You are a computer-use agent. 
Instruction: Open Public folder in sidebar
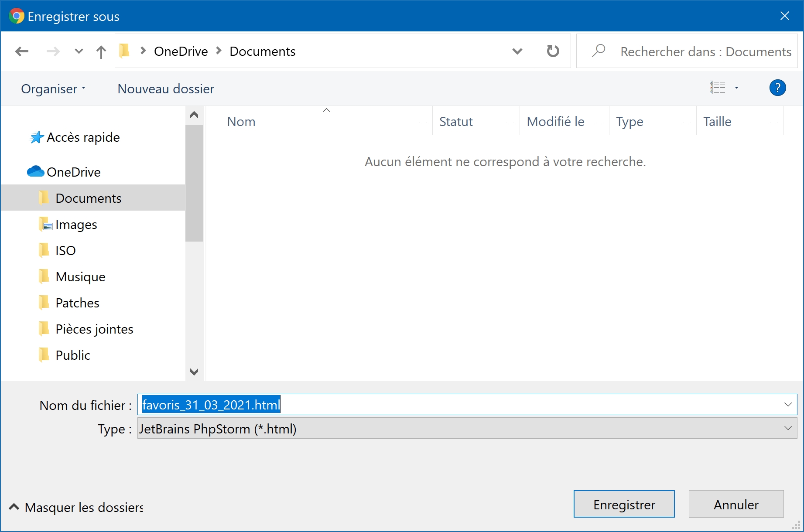(73, 355)
